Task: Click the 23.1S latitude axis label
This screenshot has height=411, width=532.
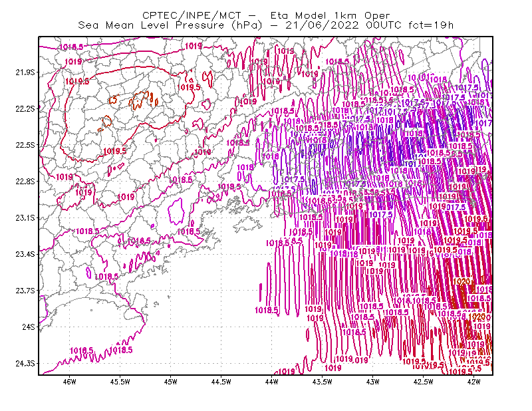Action: tap(25, 217)
